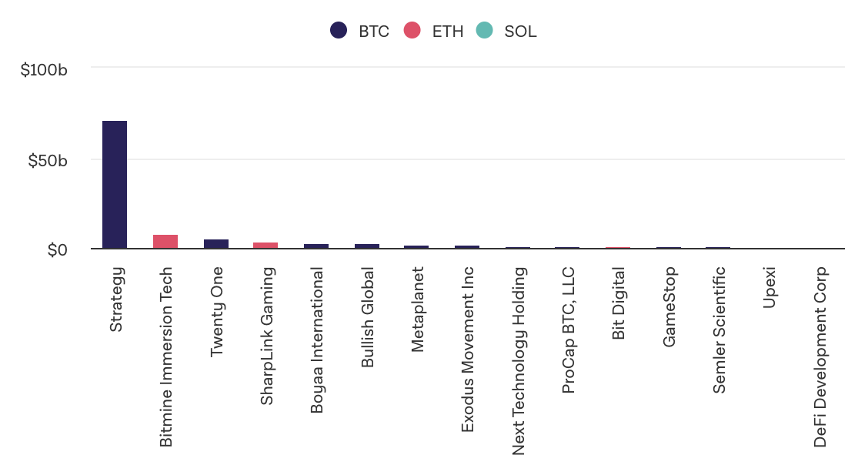Click the tall Strategy BTC bar
The height and width of the screenshot is (465, 868).
115,185
